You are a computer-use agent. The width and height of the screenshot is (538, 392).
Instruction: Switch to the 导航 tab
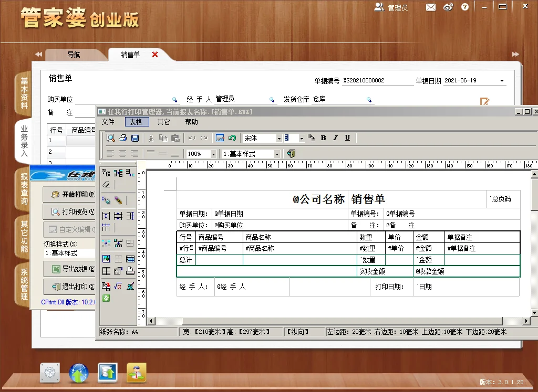tap(74, 55)
